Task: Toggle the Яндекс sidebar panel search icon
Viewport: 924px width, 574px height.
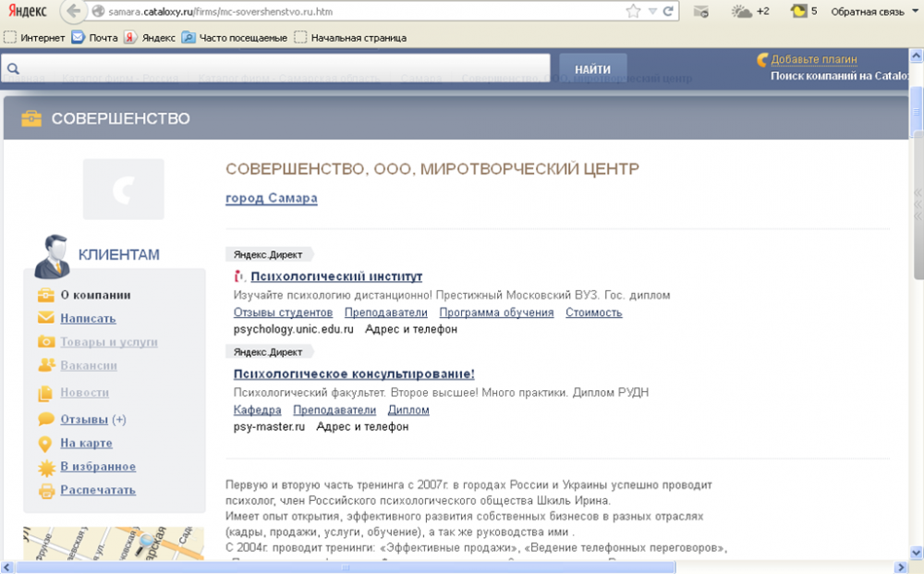Action: 12,67
